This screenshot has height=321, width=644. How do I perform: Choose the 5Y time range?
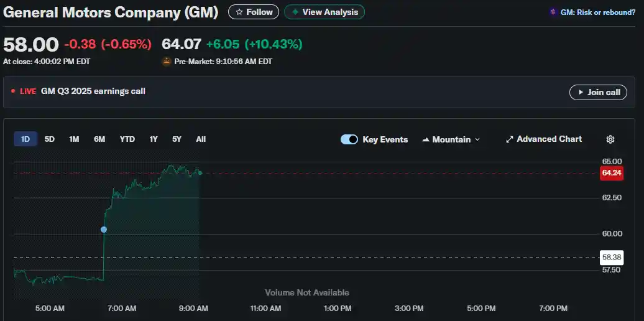pos(177,139)
